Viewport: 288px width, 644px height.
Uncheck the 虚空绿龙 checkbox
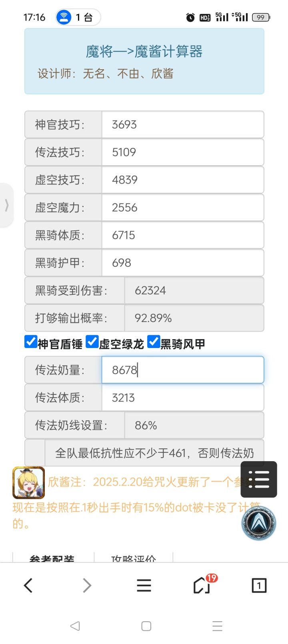tap(92, 342)
